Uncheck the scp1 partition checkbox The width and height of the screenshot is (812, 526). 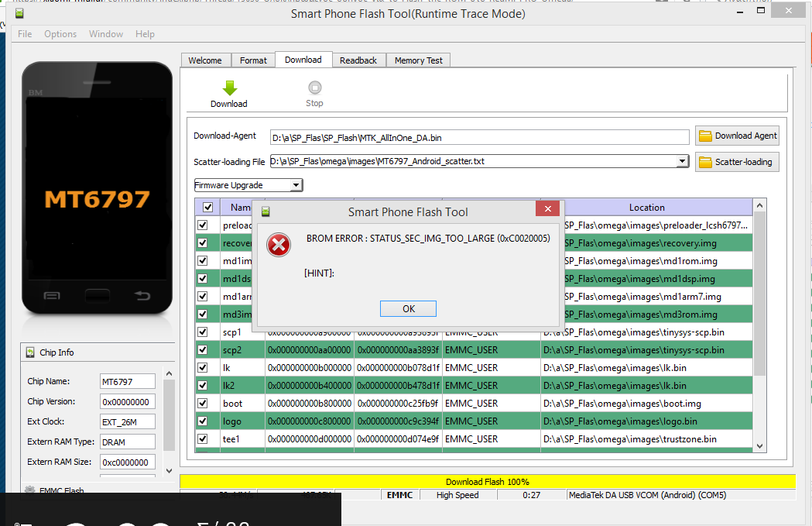click(x=203, y=332)
